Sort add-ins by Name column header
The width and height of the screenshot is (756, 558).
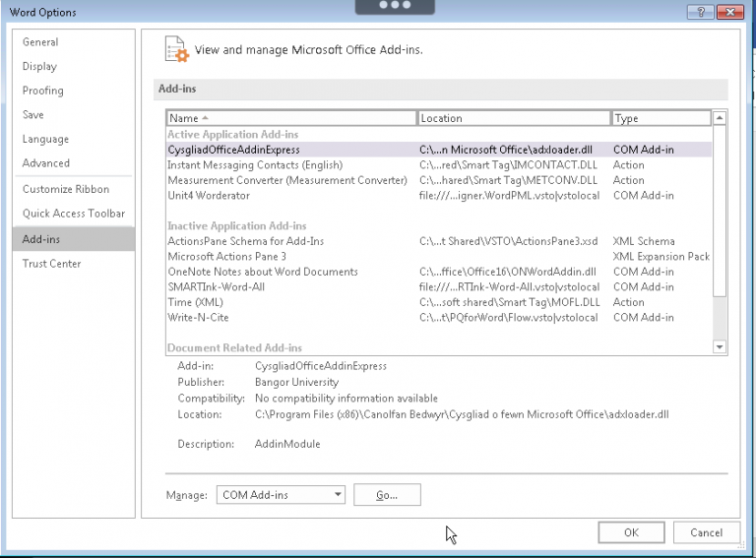tap(290, 118)
